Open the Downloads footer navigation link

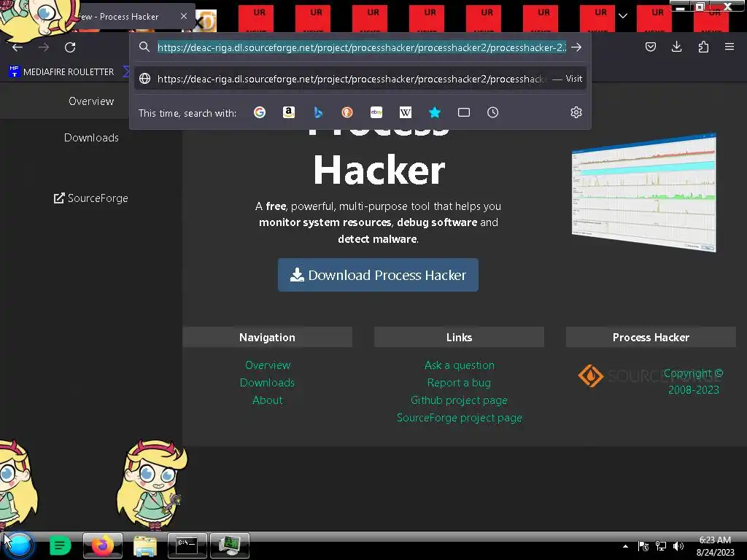267,383
